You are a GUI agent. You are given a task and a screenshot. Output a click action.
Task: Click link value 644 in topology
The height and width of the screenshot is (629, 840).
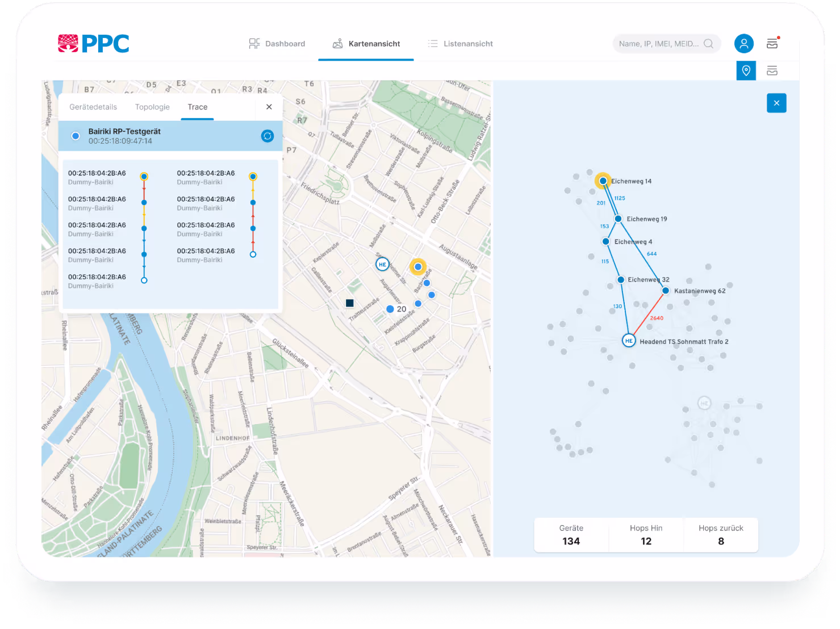click(651, 254)
